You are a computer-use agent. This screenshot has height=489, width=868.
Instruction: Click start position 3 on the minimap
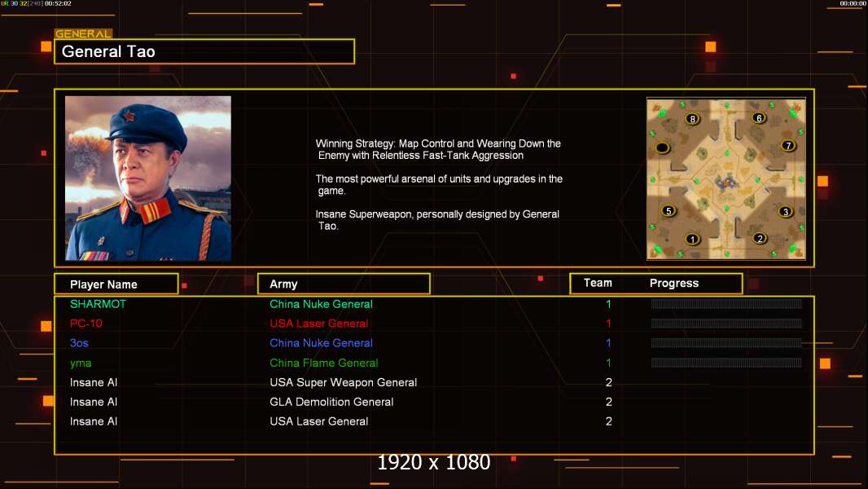(785, 212)
